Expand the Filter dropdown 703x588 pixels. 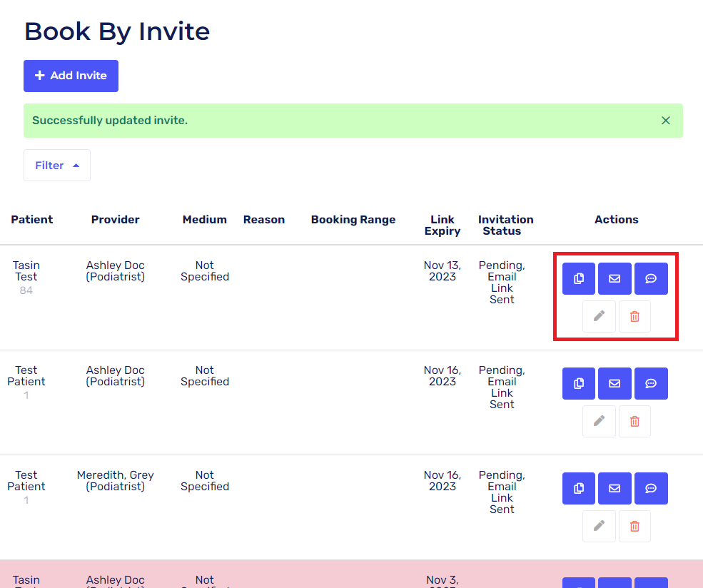57,166
